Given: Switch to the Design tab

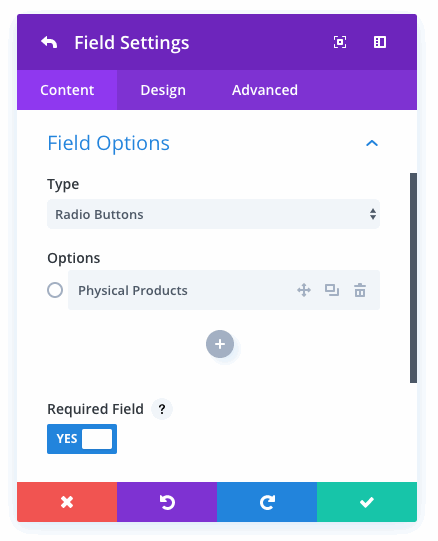Looking at the screenshot, I should point(163,90).
